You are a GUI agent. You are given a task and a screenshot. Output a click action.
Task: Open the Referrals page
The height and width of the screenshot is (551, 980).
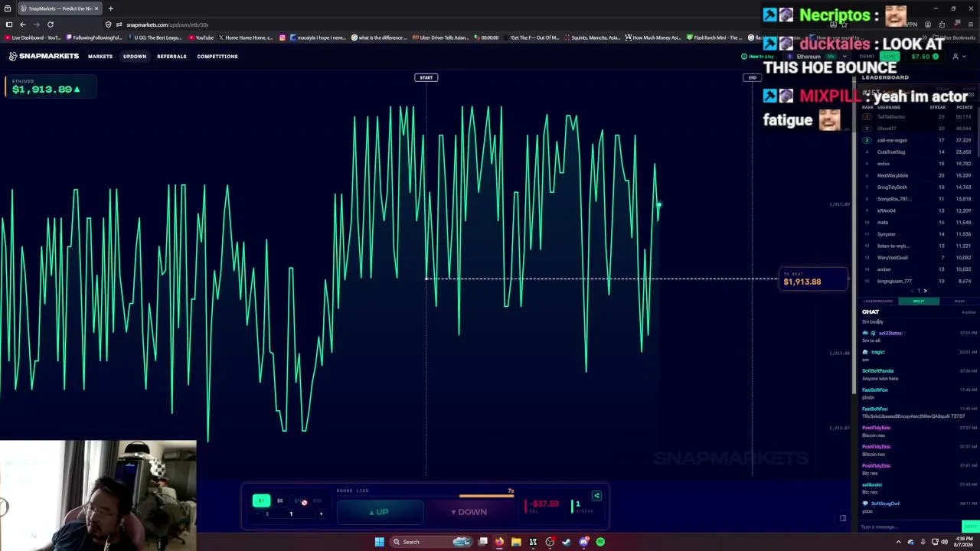tap(171, 56)
